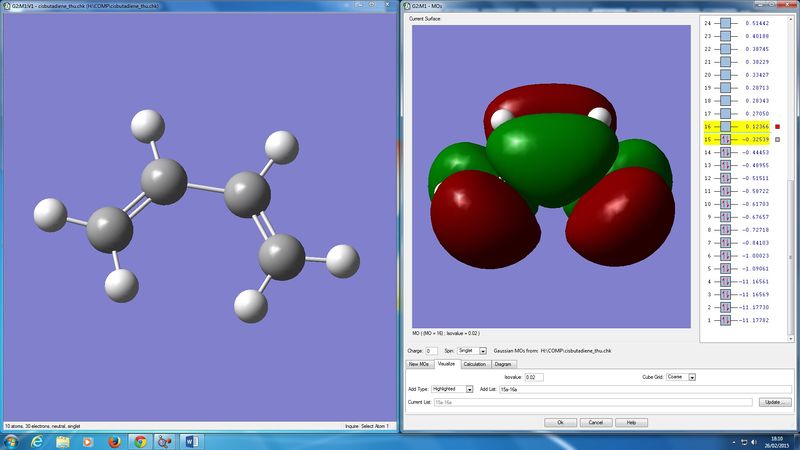Select occupied orbital 1 box

[727, 321]
